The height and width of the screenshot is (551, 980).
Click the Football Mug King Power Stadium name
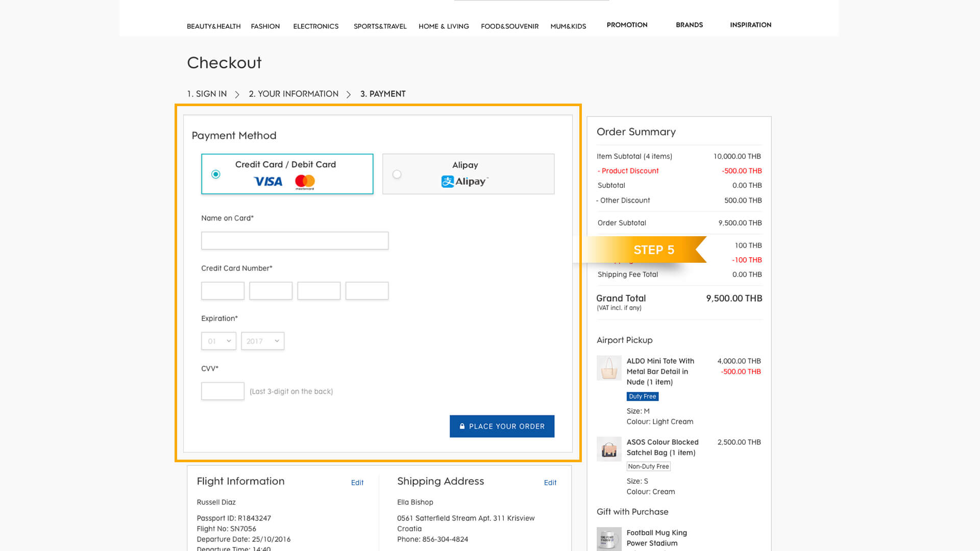[x=656, y=538]
